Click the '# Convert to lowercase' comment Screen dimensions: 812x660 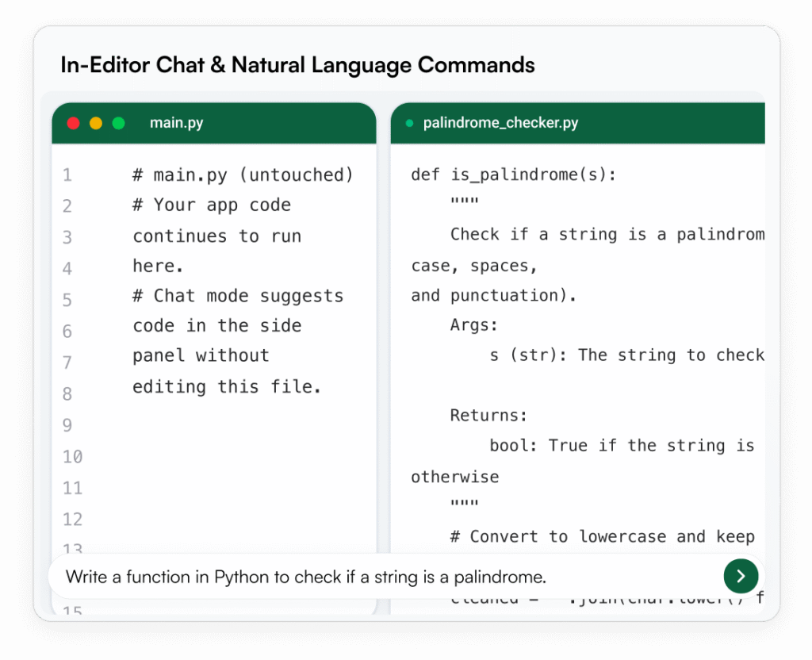602,536
